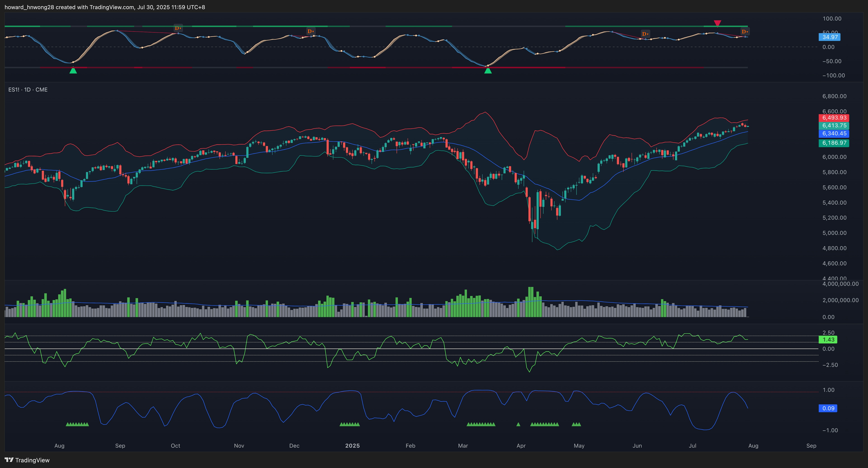Click the single green triangle before April
Image resolution: width=868 pixels, height=468 pixels.
click(518, 424)
